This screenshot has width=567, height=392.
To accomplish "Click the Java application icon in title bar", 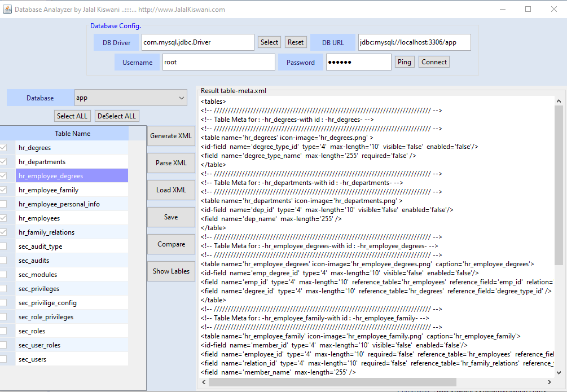I will pyautogui.click(x=7, y=9).
